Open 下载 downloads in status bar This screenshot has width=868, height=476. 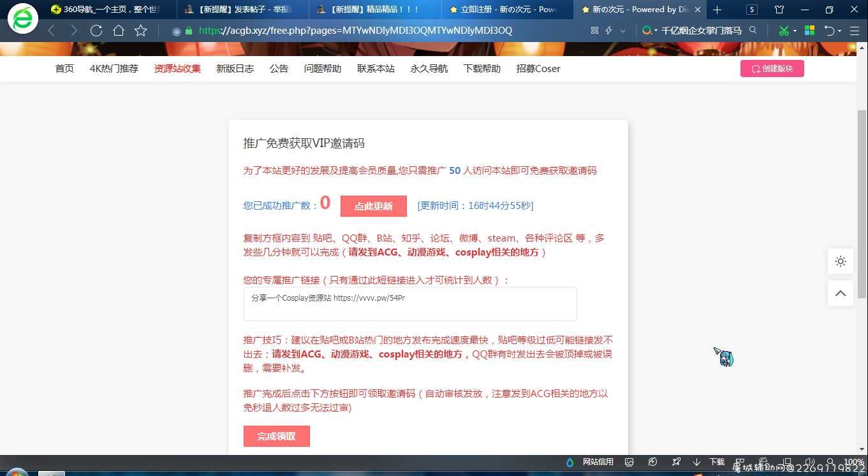[709, 462]
